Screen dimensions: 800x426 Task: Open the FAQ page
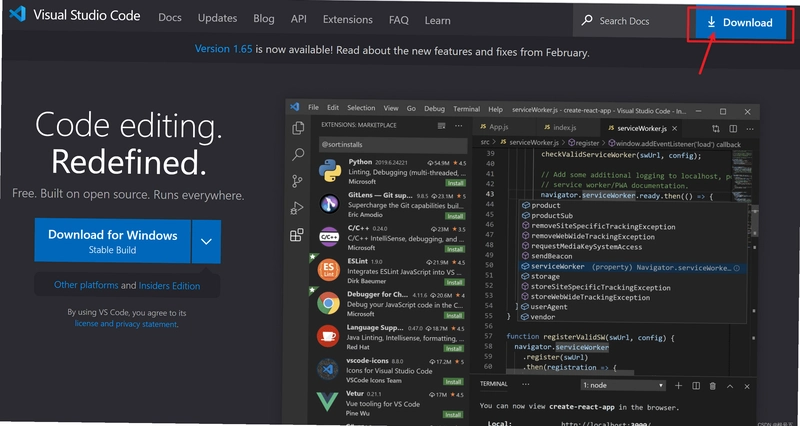pyautogui.click(x=398, y=20)
